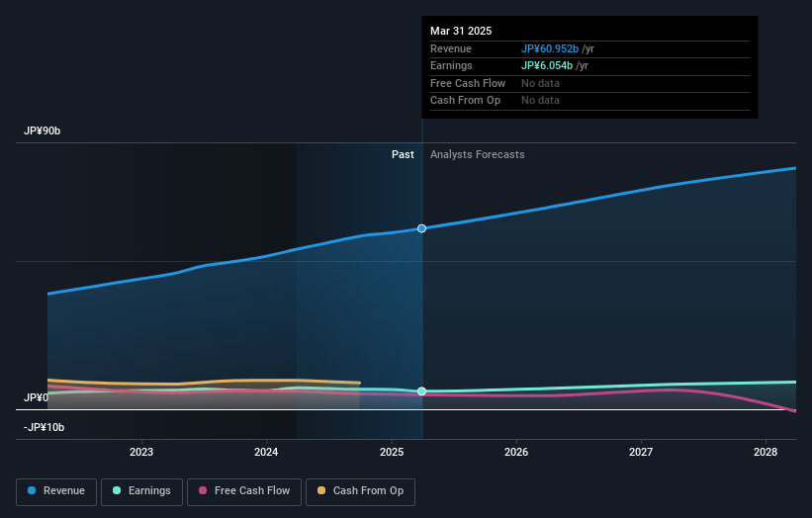Toggle the Earnings legend button

point(141,491)
